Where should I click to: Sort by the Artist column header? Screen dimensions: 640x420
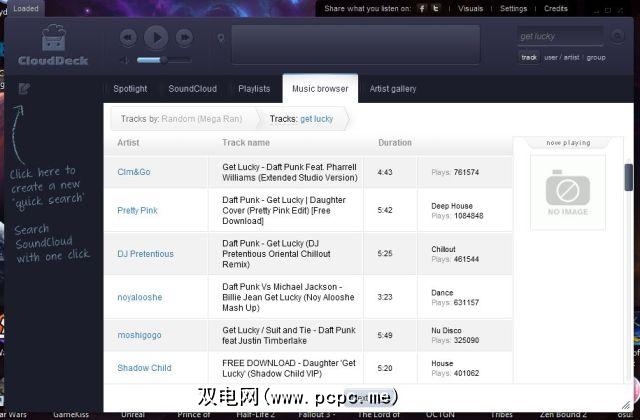[128, 142]
